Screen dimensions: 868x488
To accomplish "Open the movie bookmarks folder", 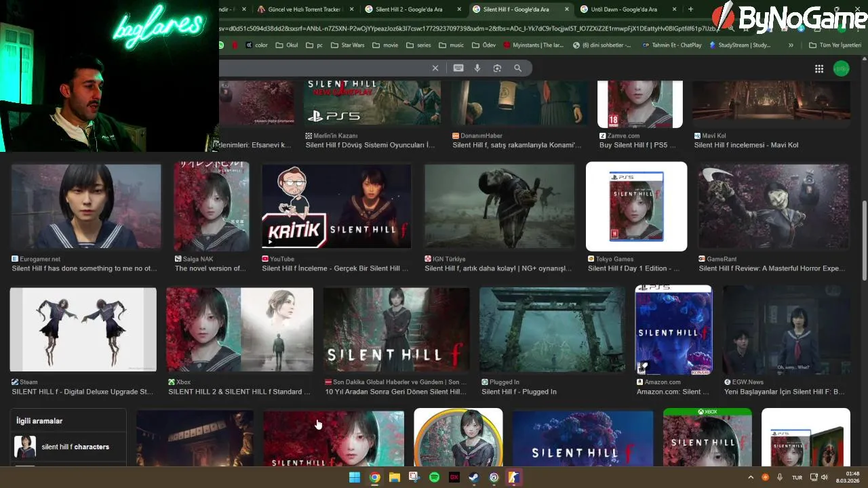I will tap(385, 45).
